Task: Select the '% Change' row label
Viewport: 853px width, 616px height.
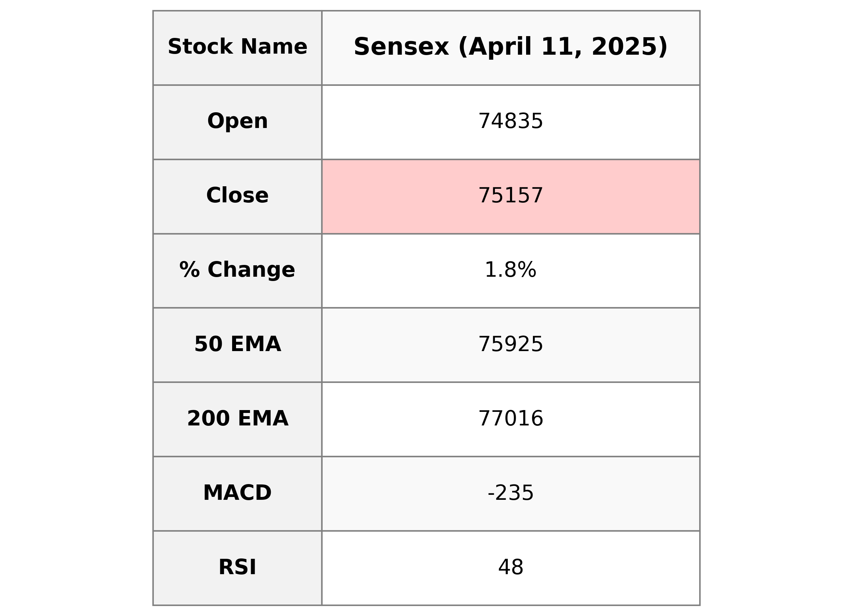Action: tap(237, 270)
